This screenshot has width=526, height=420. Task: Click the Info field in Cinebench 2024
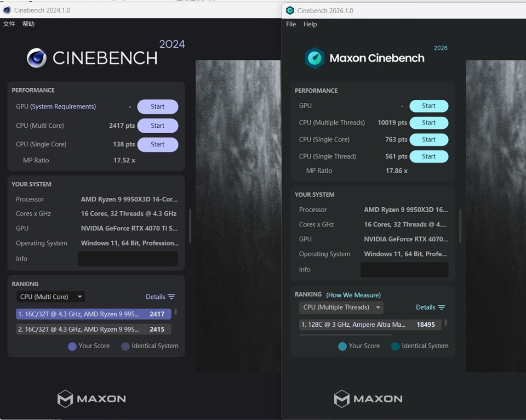tap(128, 259)
